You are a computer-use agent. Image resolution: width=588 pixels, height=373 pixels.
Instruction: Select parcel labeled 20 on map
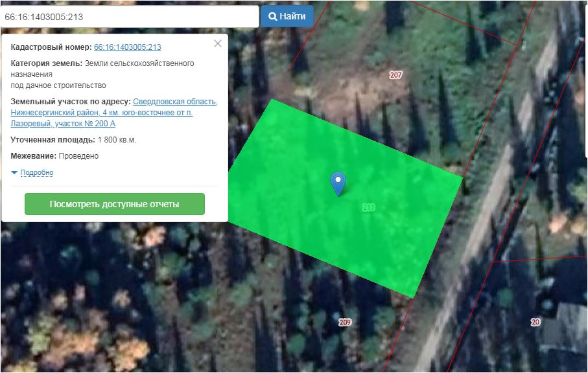click(535, 322)
